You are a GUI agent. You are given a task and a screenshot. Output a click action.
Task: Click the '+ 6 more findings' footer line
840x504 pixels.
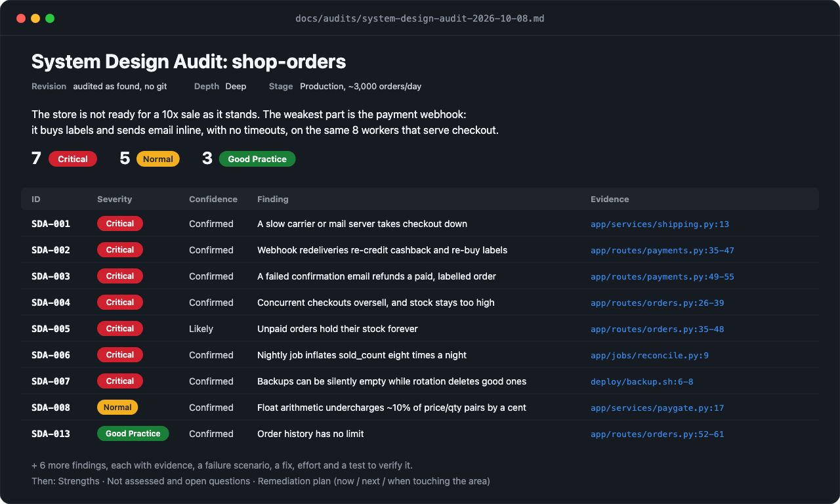coord(222,465)
